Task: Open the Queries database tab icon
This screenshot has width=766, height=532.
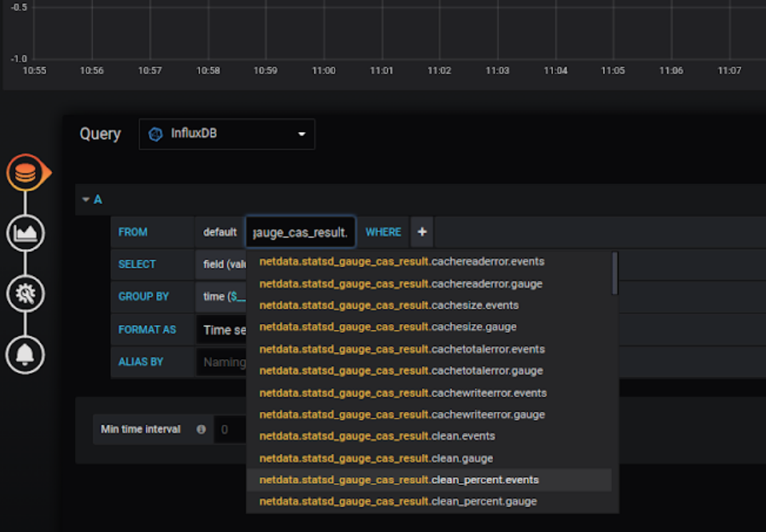Action: [x=25, y=172]
